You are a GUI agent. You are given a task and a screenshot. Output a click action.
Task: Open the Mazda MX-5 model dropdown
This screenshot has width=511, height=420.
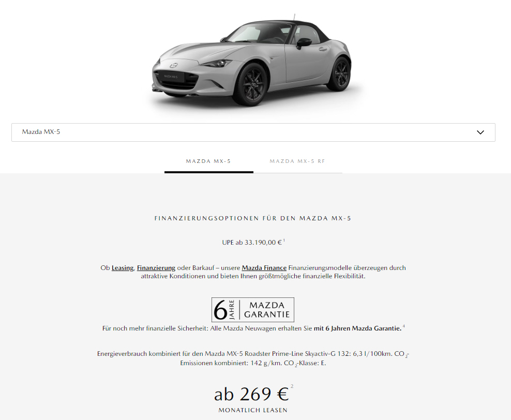(253, 132)
